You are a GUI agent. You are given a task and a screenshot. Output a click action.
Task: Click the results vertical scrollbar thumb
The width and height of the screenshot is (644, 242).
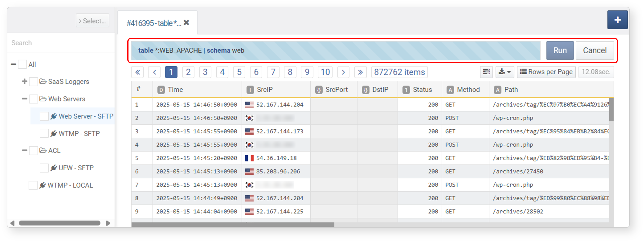tap(611, 110)
